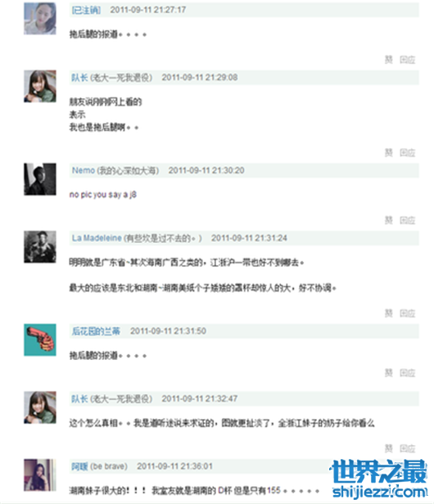Click the shijiezzi.com watermark logo
The height and width of the screenshot is (504, 434).
click(x=380, y=479)
